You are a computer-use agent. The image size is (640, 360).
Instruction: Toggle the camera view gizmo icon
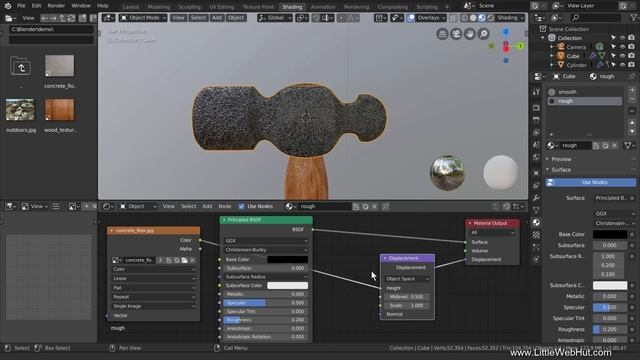pyautogui.click(x=456, y=34)
